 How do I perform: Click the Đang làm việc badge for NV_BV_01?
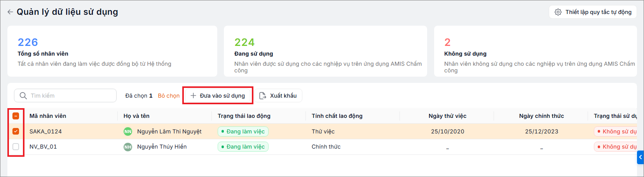[x=243, y=147]
